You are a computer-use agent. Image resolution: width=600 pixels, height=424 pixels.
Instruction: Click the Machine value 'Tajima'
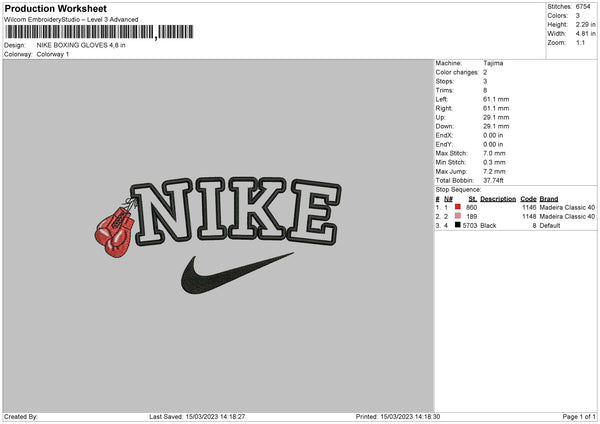pos(493,63)
